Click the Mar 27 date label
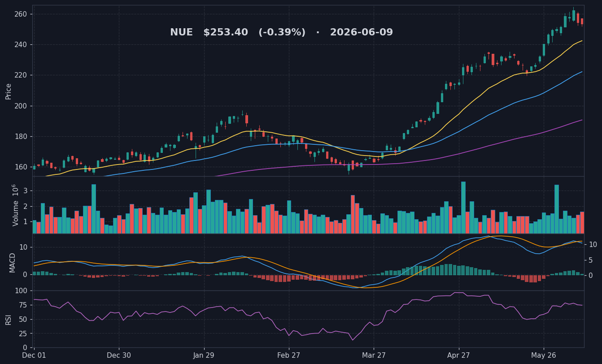The image size is (602, 364). pyautogui.click(x=374, y=355)
